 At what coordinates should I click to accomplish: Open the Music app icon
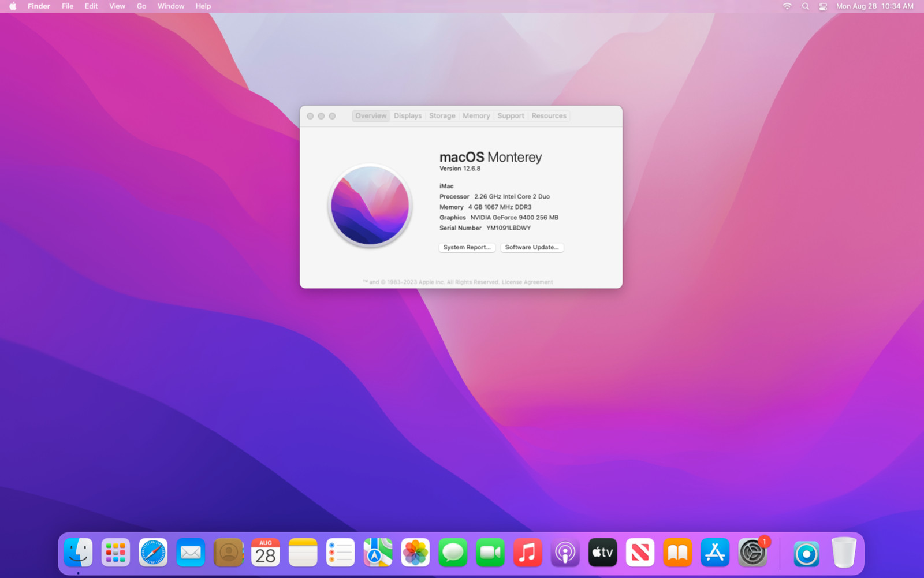(527, 553)
